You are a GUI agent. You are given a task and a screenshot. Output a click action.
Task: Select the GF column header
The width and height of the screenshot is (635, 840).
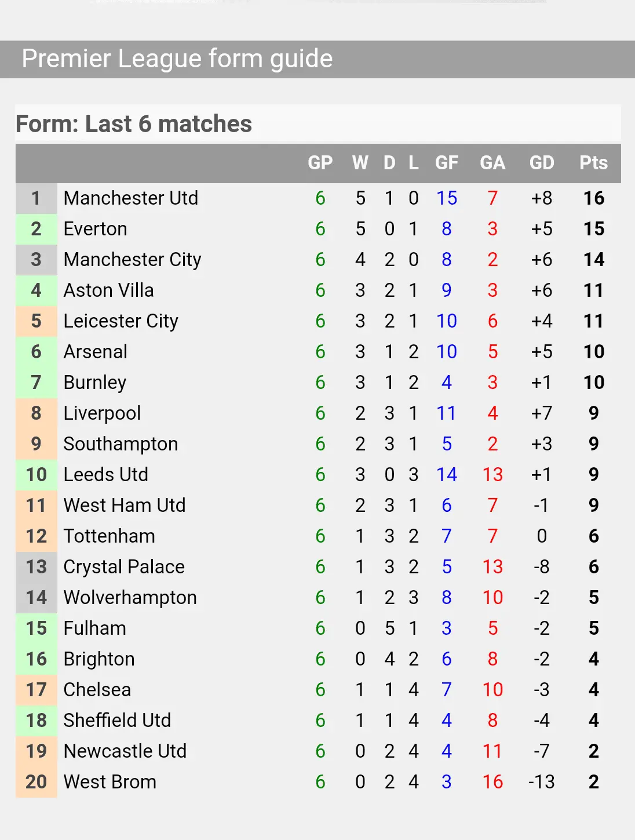447,163
